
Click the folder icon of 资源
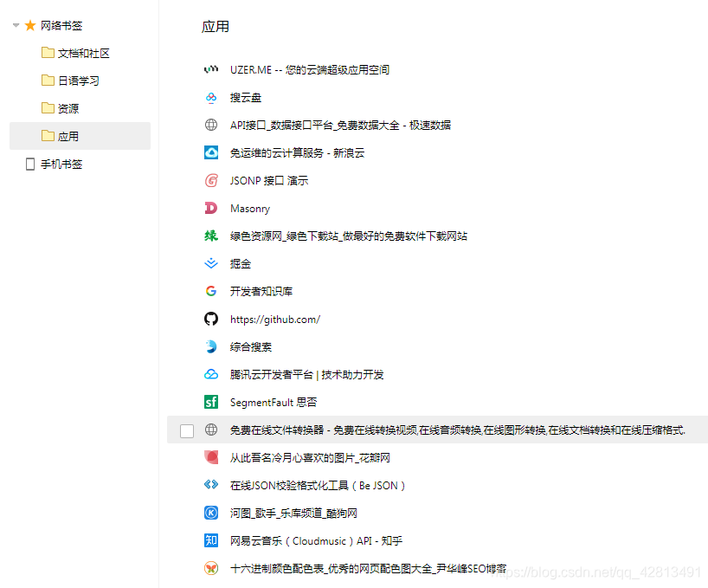[x=48, y=108]
